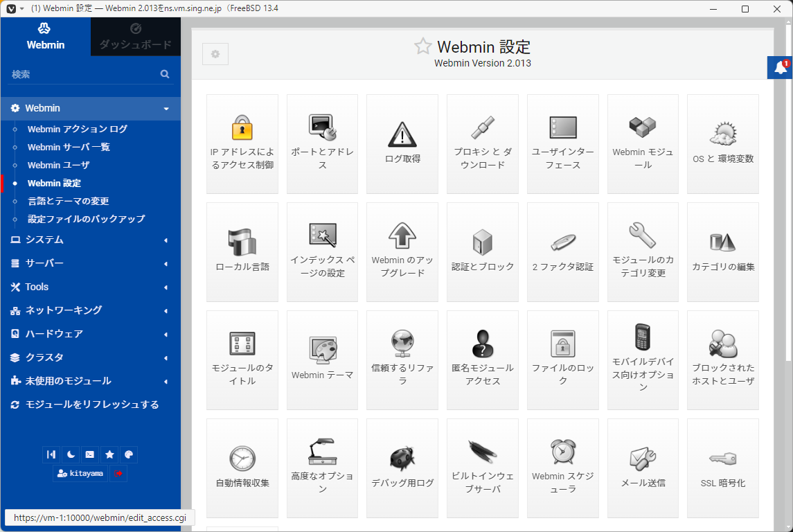This screenshot has height=532, width=793.
Task: Add Webmin 設定 to favorites star
Action: (422, 46)
